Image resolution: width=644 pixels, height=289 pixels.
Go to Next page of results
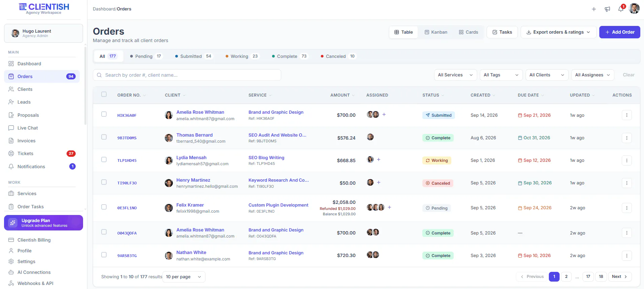(620, 277)
